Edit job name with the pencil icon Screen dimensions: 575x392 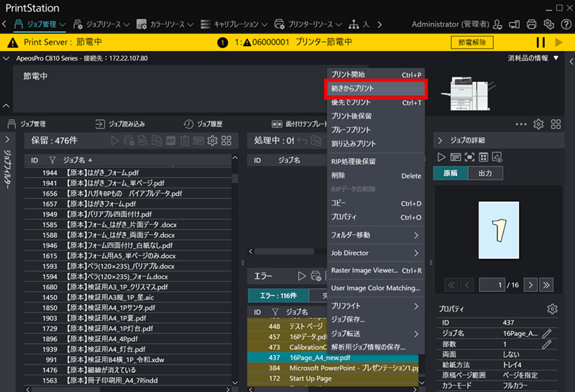[547, 333]
